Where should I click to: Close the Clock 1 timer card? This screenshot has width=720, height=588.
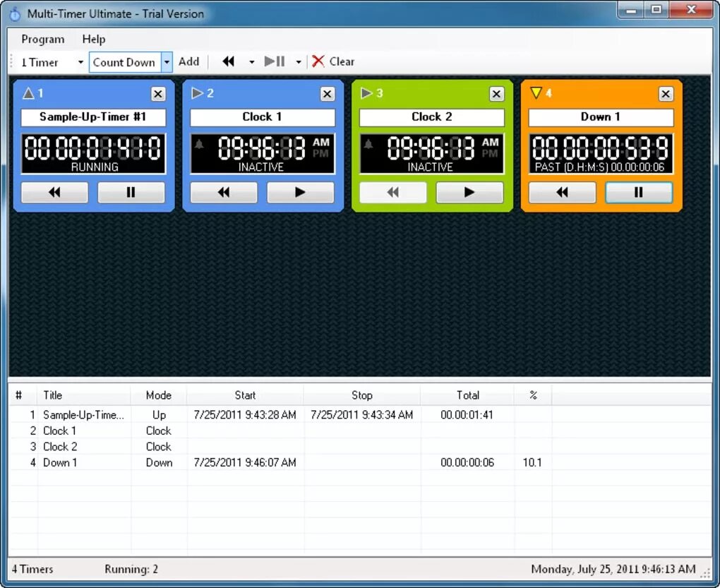coord(327,94)
